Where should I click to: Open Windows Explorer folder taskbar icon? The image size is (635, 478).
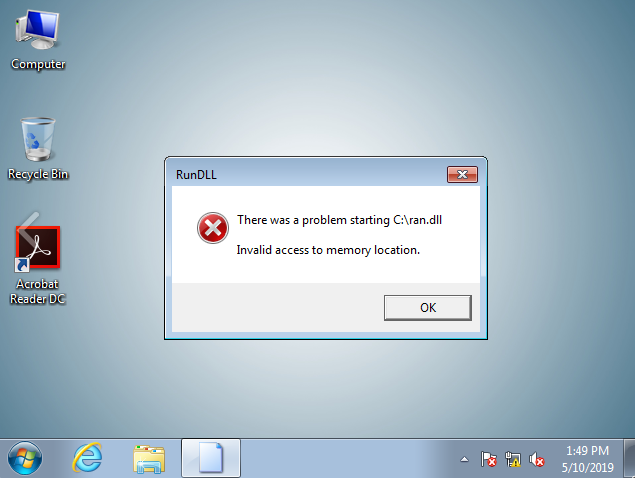pyautogui.click(x=149, y=459)
